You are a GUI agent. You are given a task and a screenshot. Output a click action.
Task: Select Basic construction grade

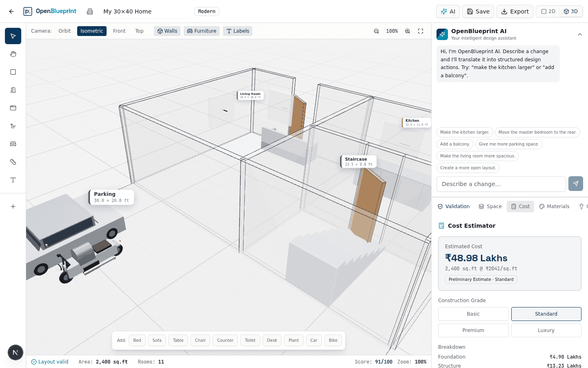(x=473, y=314)
